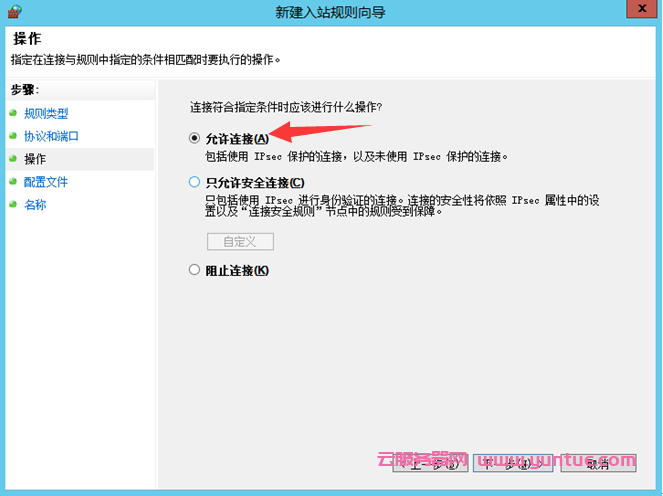Jump to the 协议和端口 step
Image resolution: width=663 pixels, height=496 pixels.
pyautogui.click(x=51, y=136)
